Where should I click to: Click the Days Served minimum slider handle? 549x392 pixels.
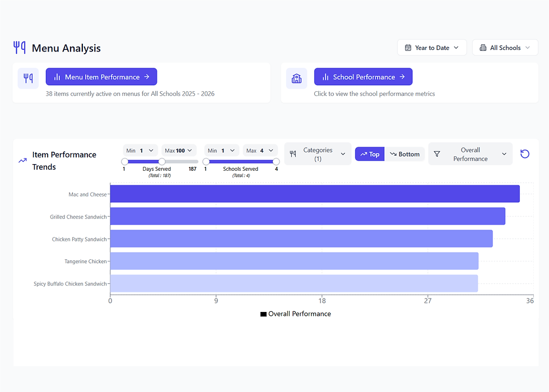(124, 161)
